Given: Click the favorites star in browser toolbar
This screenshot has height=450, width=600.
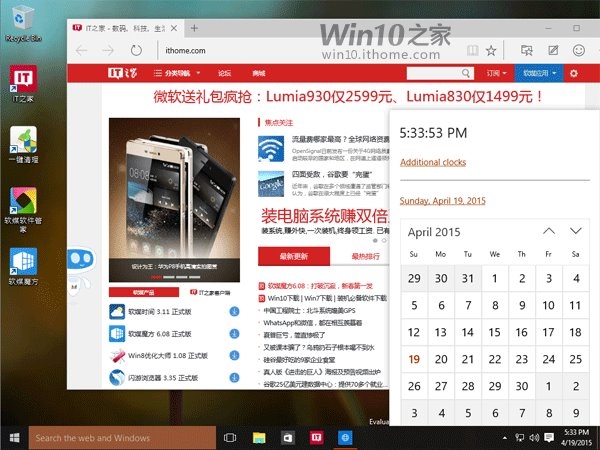Looking at the screenshot, I should [x=491, y=49].
